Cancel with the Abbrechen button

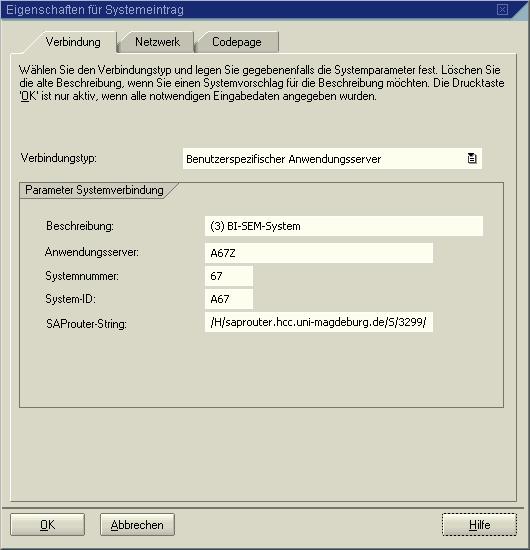point(137,524)
